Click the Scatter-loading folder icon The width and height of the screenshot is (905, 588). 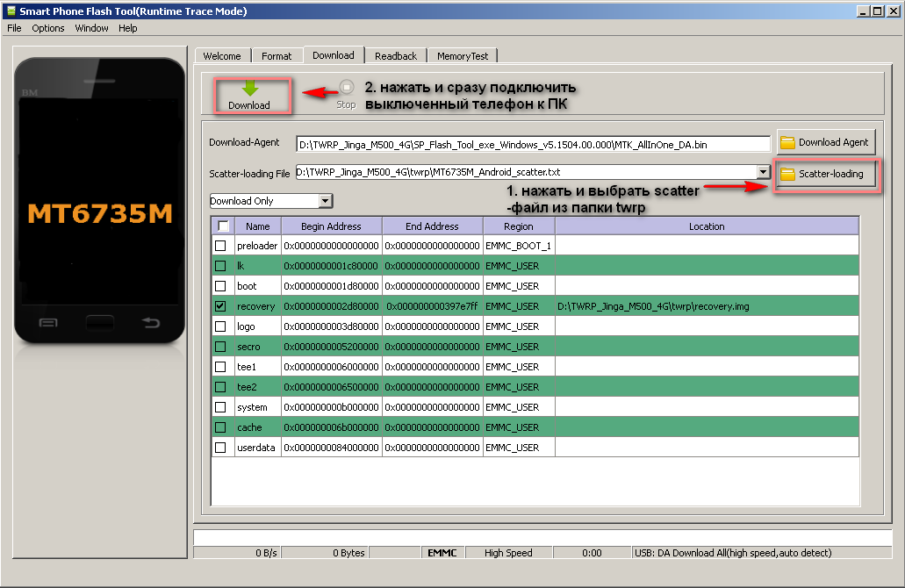point(787,174)
